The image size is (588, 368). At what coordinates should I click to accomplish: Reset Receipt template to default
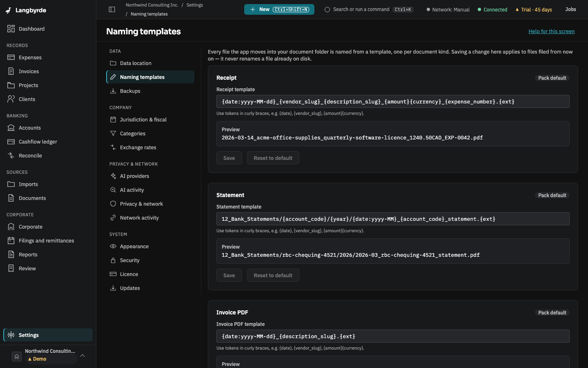[x=273, y=158]
